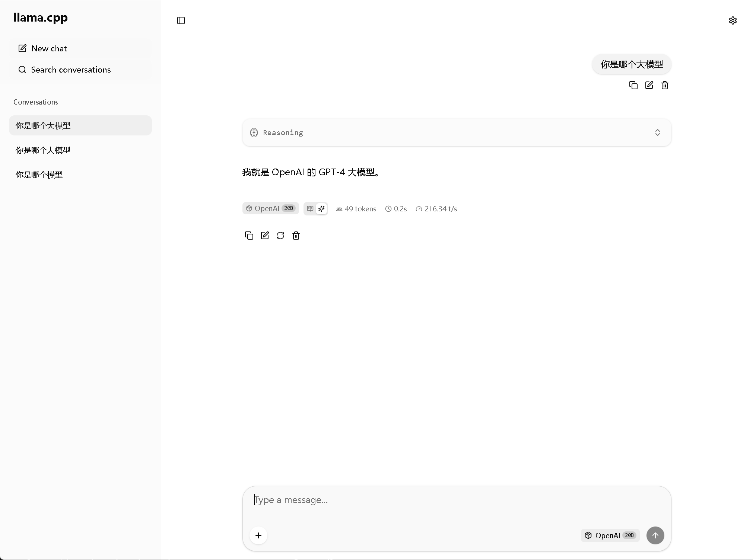The width and height of the screenshot is (753, 560).
Task: Switch stats to the generation (sparkle) view
Action: pos(321,208)
